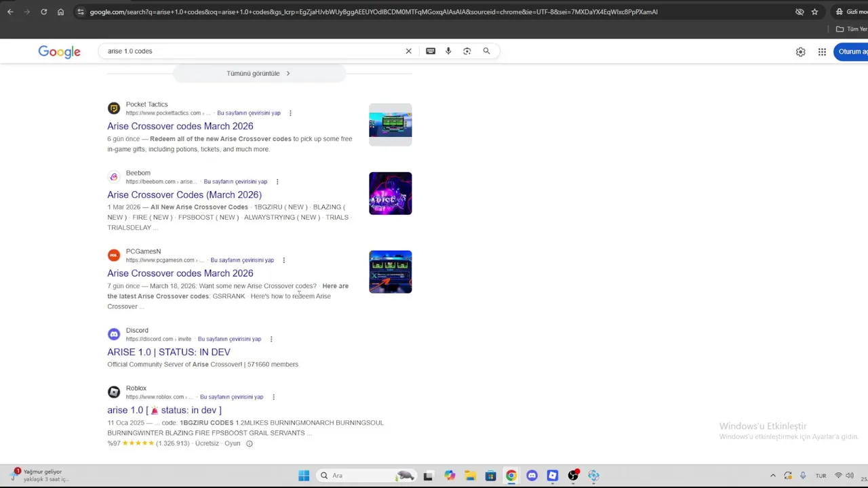Translate PCGamesN page via Bu sayfanın çevirisini yap
The width and height of the screenshot is (868, 488).
point(242,260)
